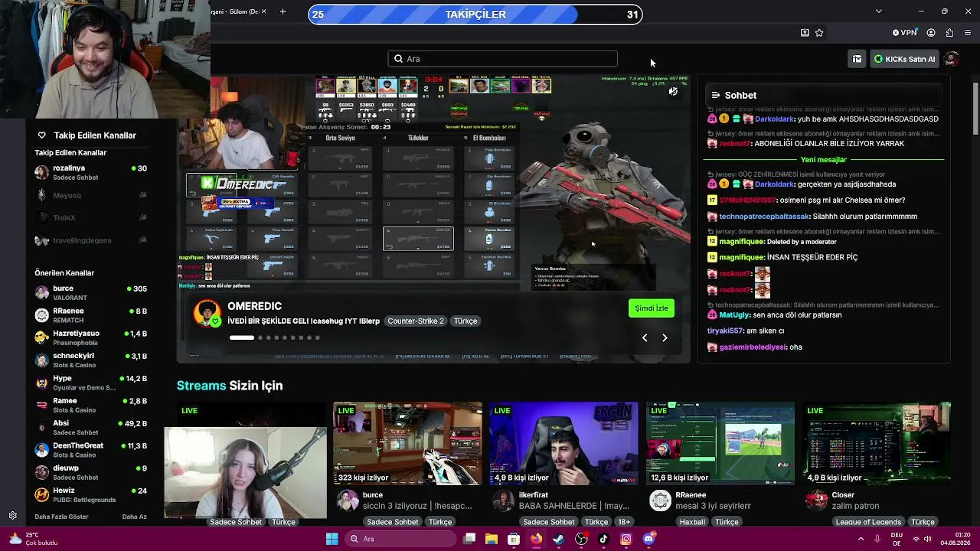Mute the featured stream with the volume icon

tap(673, 92)
